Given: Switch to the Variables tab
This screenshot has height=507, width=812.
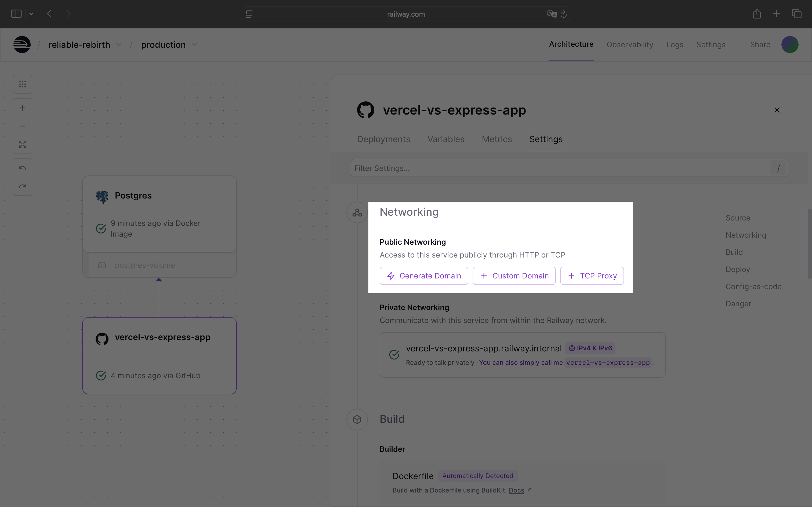Looking at the screenshot, I should [x=445, y=139].
